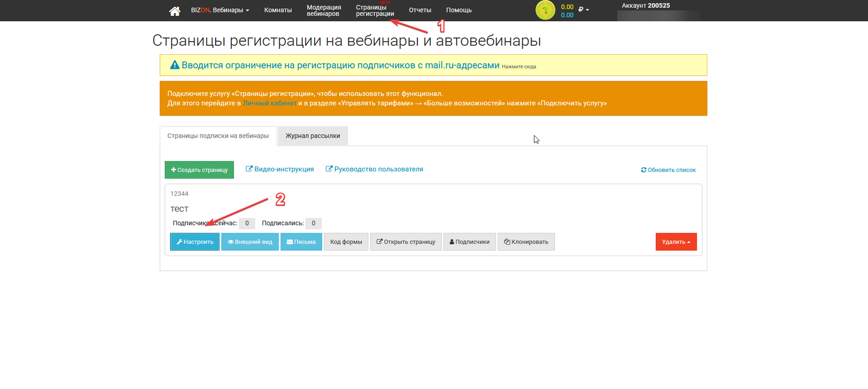Open Подписчики subscribers list button
The height and width of the screenshot is (389, 868).
469,242
